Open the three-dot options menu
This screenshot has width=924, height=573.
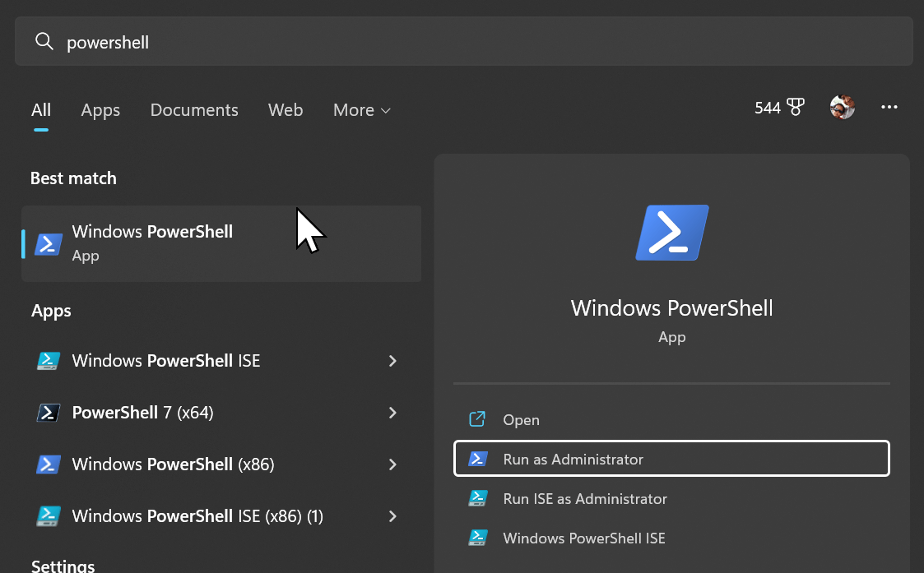889,107
